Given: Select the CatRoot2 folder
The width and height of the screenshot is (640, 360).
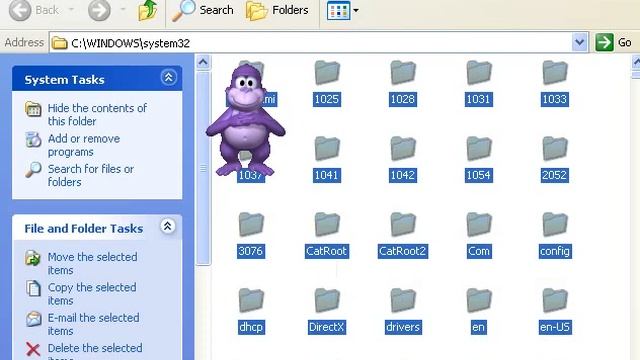Looking at the screenshot, I should [x=402, y=235].
